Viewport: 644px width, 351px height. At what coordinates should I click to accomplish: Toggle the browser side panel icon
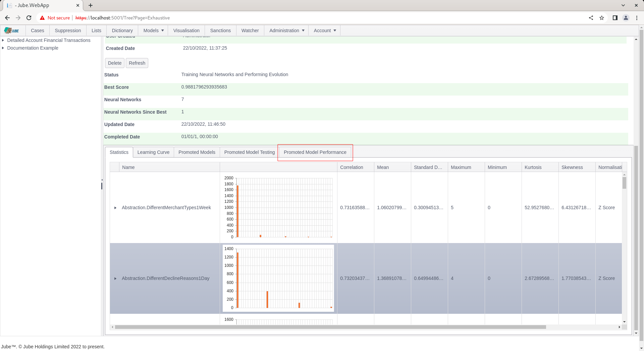(x=615, y=18)
